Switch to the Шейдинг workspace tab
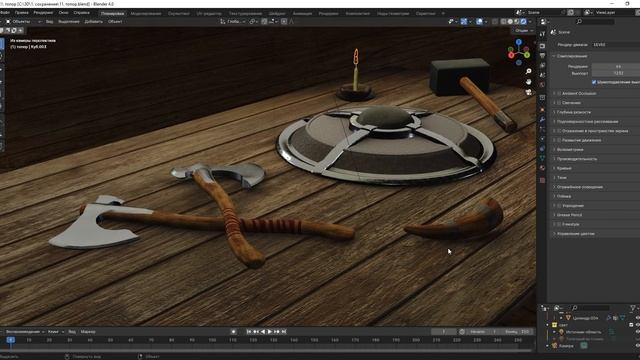The width and height of the screenshot is (640, 360). [277, 13]
